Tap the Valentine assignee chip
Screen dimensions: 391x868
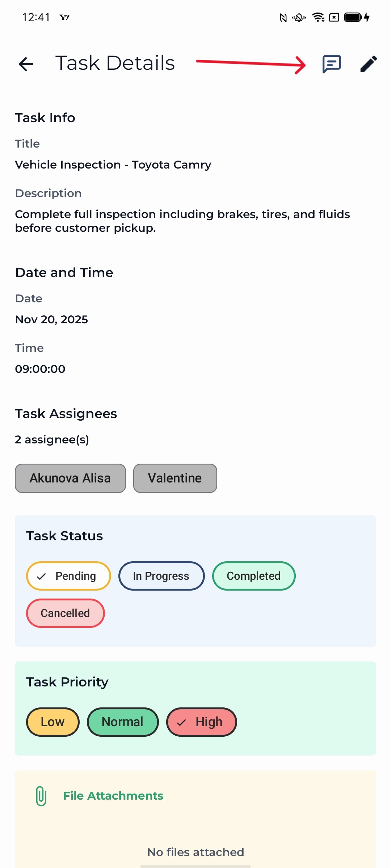(175, 478)
